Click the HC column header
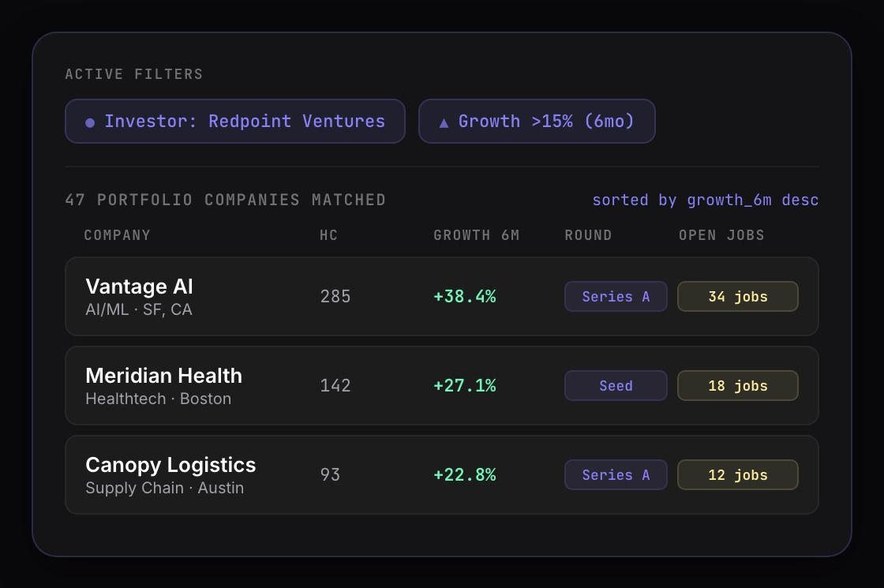 [328, 235]
